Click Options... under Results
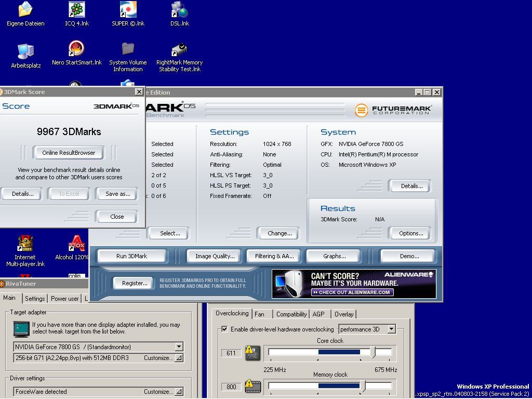 pos(411,233)
